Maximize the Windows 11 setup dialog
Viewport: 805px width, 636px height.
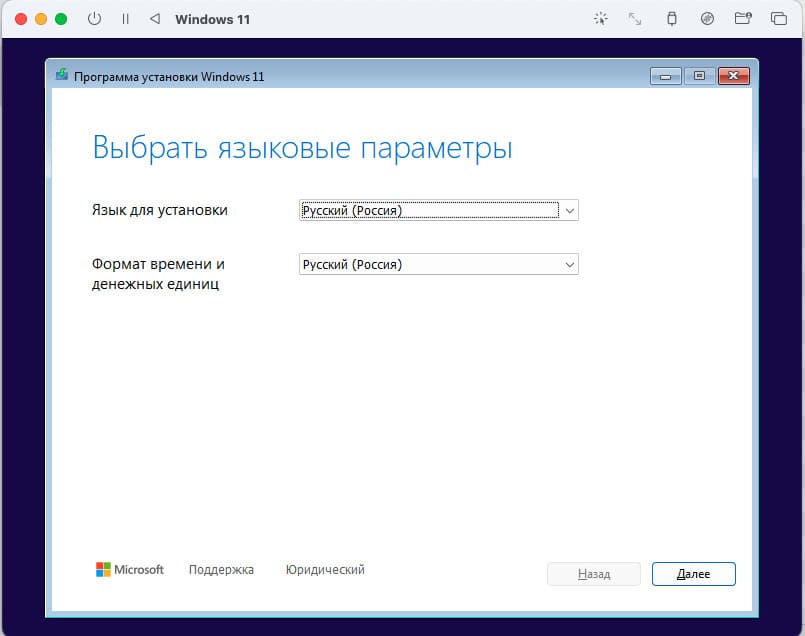click(x=699, y=76)
